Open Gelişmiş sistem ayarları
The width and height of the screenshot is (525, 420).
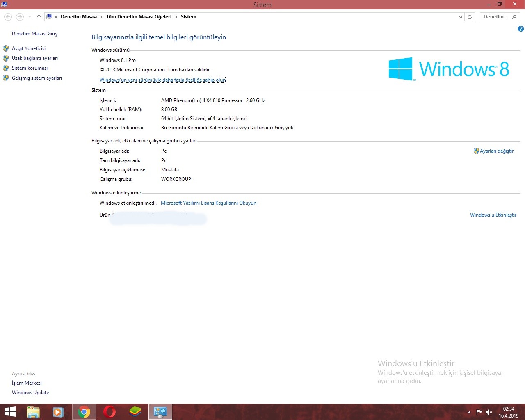[37, 78]
